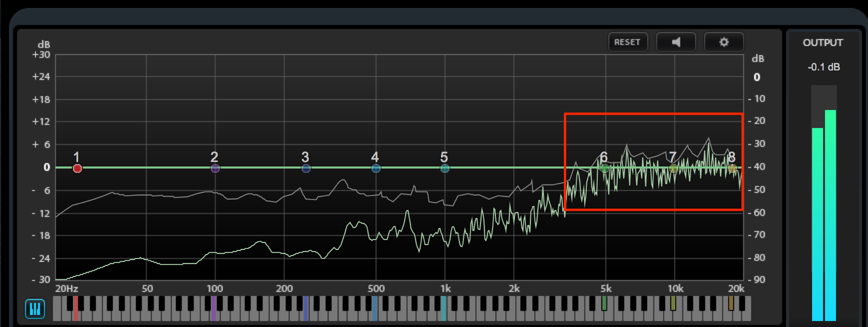Select EQ band 2 purple node

coord(215,168)
